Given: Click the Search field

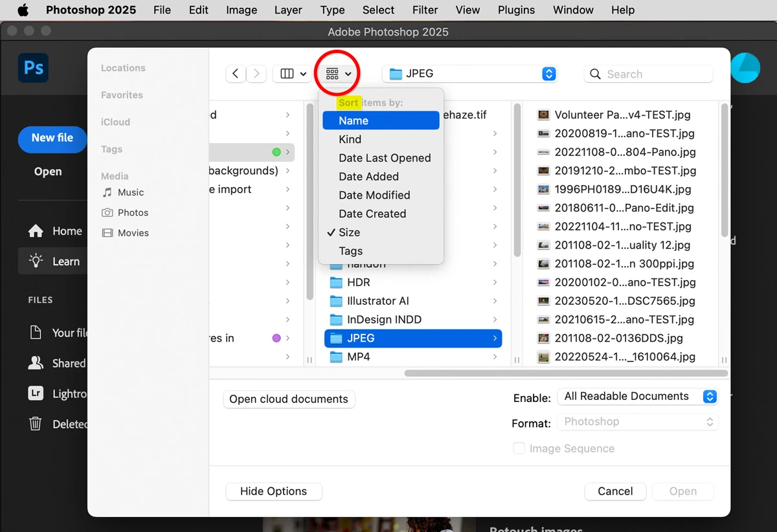Looking at the screenshot, I should [648, 74].
